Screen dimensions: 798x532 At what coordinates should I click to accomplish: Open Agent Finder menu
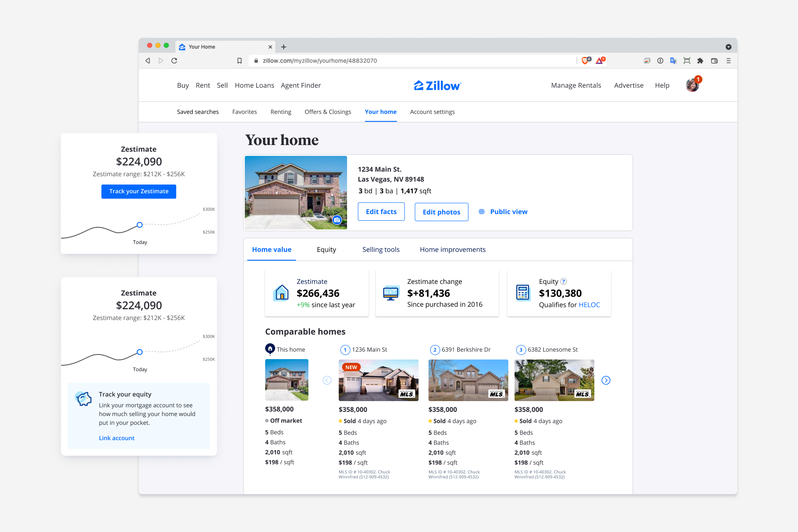pyautogui.click(x=301, y=85)
